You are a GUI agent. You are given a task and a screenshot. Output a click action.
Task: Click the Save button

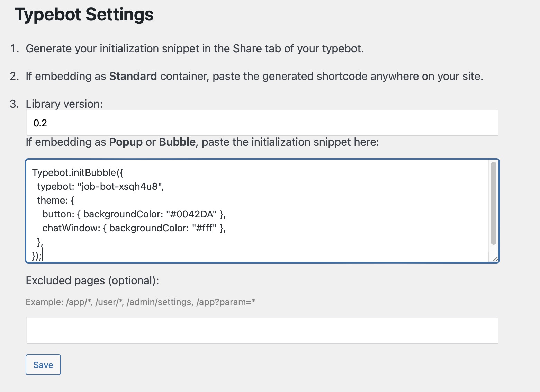click(x=43, y=364)
